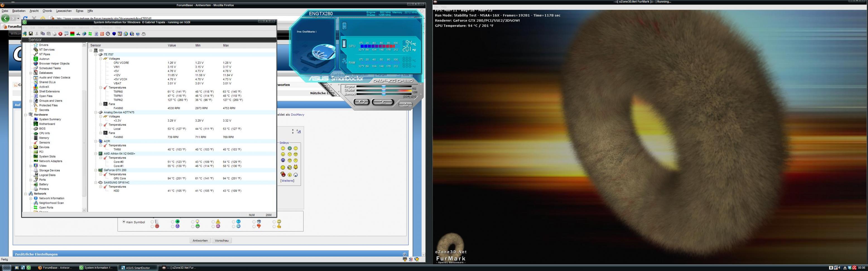868x271 pixels.
Task: Insert the first yellow smiley from Smileys box
Action: point(283,148)
